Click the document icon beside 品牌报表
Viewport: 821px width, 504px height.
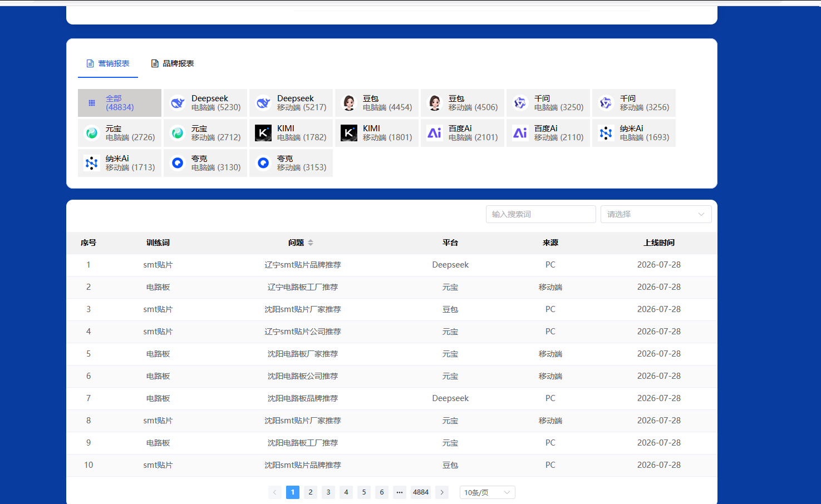(155, 63)
